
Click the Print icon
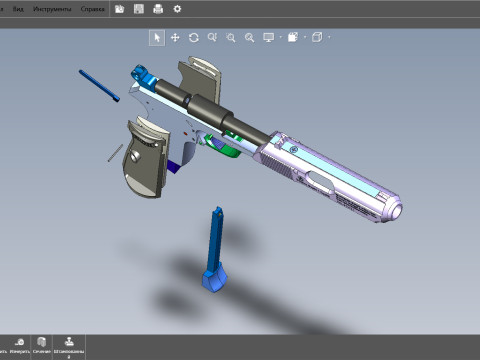[158, 9]
